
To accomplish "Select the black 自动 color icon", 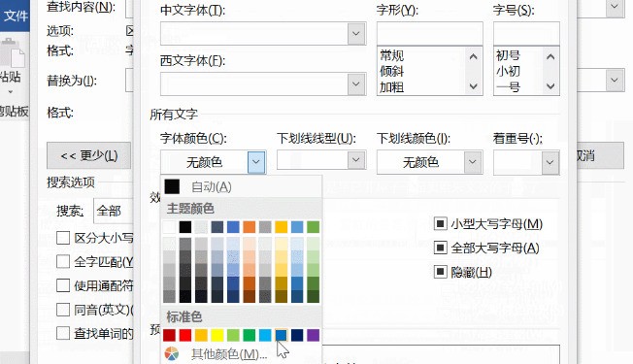I will click(x=172, y=186).
